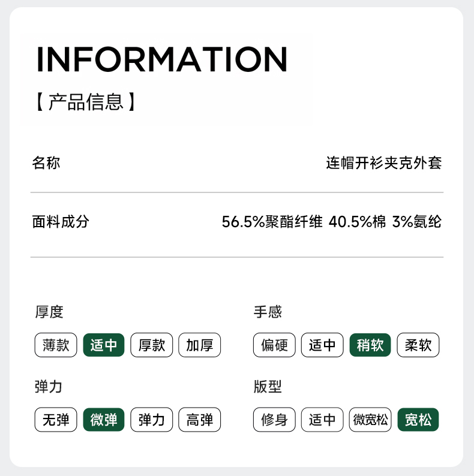Select the 偏硬 hand-feel option
The height and width of the screenshot is (476, 474).
tap(274, 345)
